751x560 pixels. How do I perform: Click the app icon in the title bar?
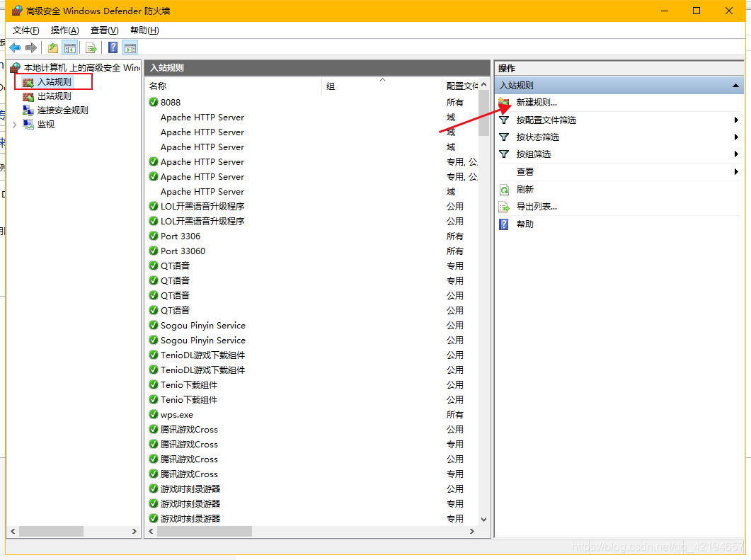[17, 11]
